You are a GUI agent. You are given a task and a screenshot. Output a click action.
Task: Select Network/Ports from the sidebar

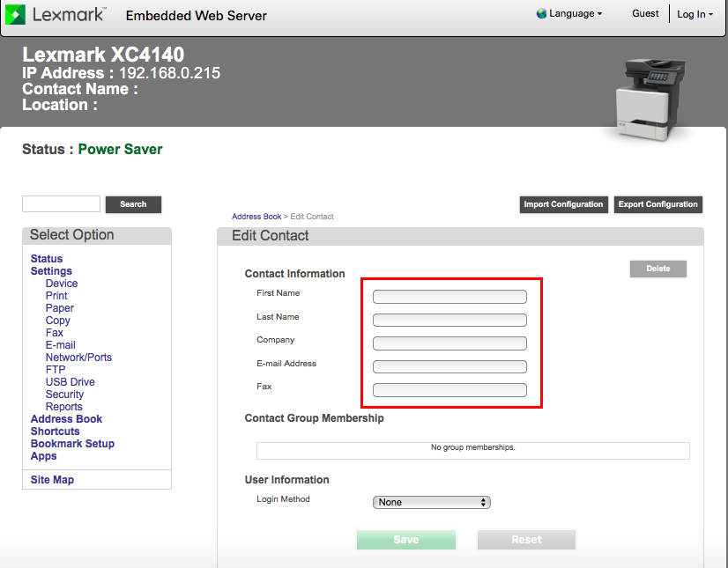[78, 357]
